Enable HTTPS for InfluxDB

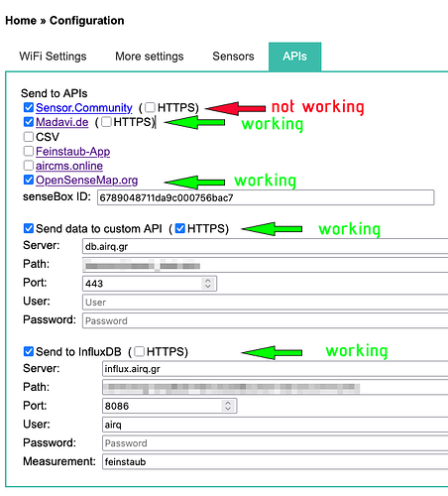tap(140, 351)
